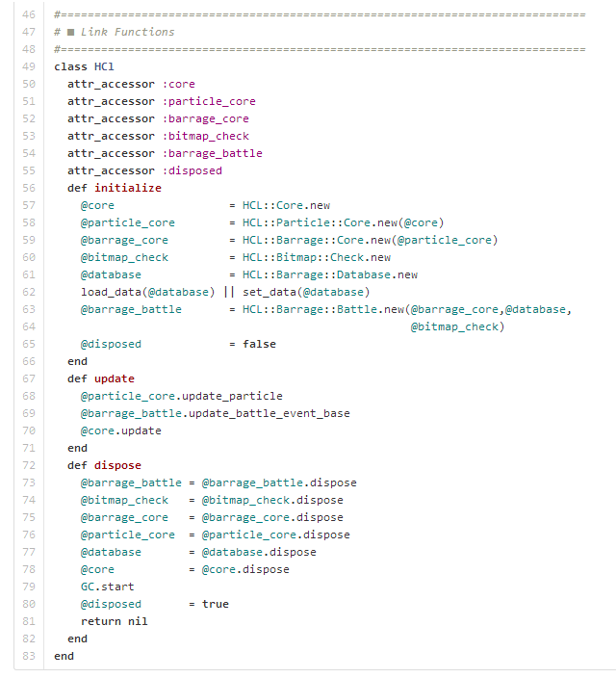Click line number 66 in the gutter
Viewport: 616px width, 678px height.
tap(29, 361)
